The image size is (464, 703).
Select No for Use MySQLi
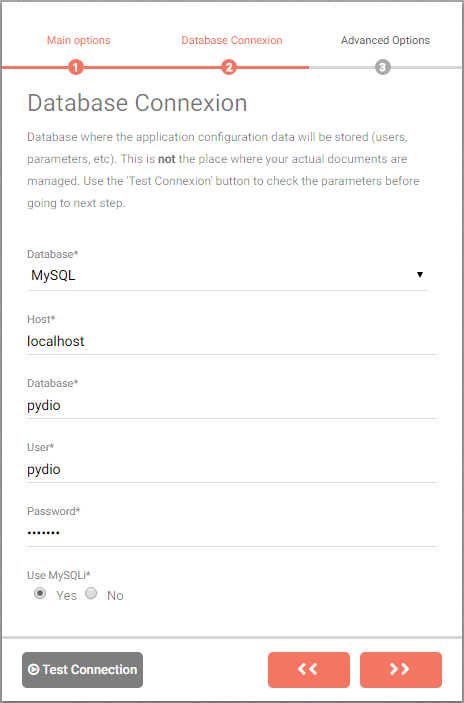(91, 594)
